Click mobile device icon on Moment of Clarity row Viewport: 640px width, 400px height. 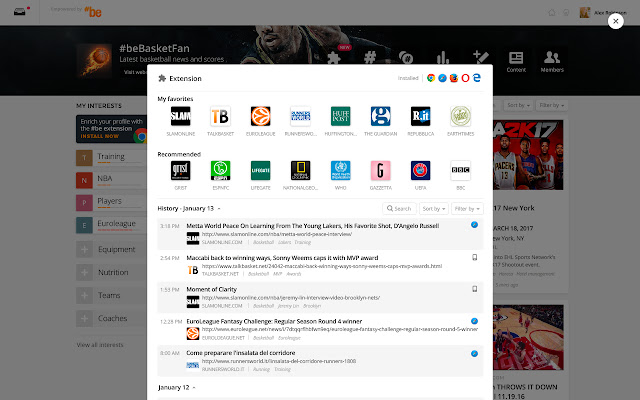click(474, 289)
